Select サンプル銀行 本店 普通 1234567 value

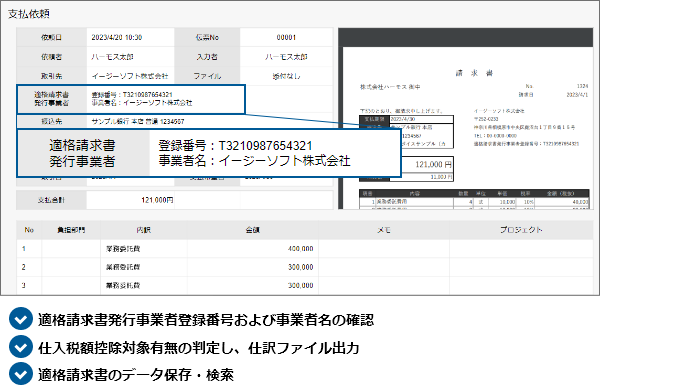click(x=138, y=121)
